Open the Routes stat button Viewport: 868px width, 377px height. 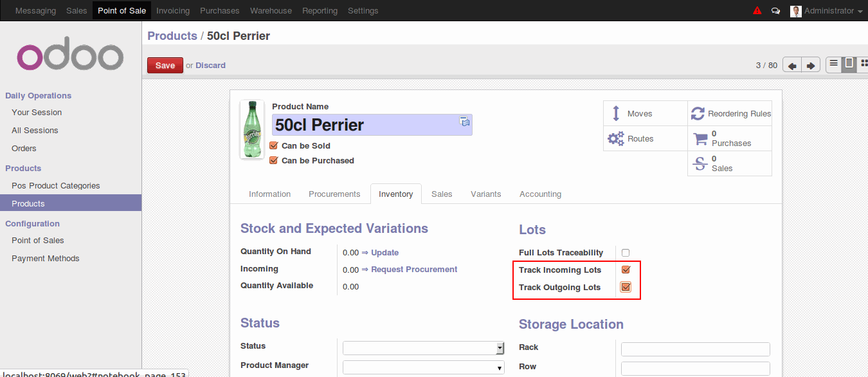click(646, 138)
